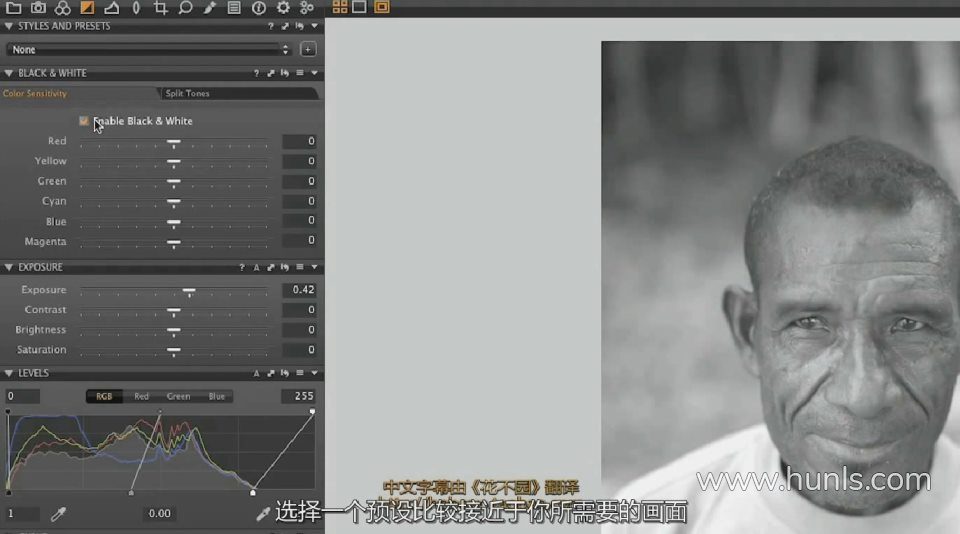Collapse the Exposure panel
Screen dimensions: 960x534
[x=9, y=268]
